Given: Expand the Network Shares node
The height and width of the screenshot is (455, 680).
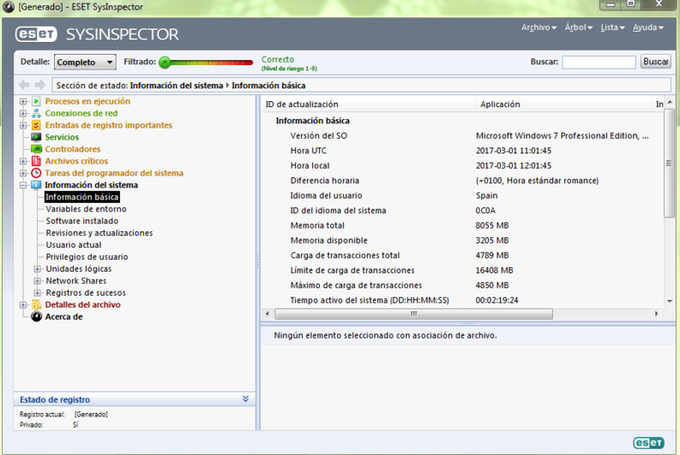Looking at the screenshot, I should (x=37, y=281).
